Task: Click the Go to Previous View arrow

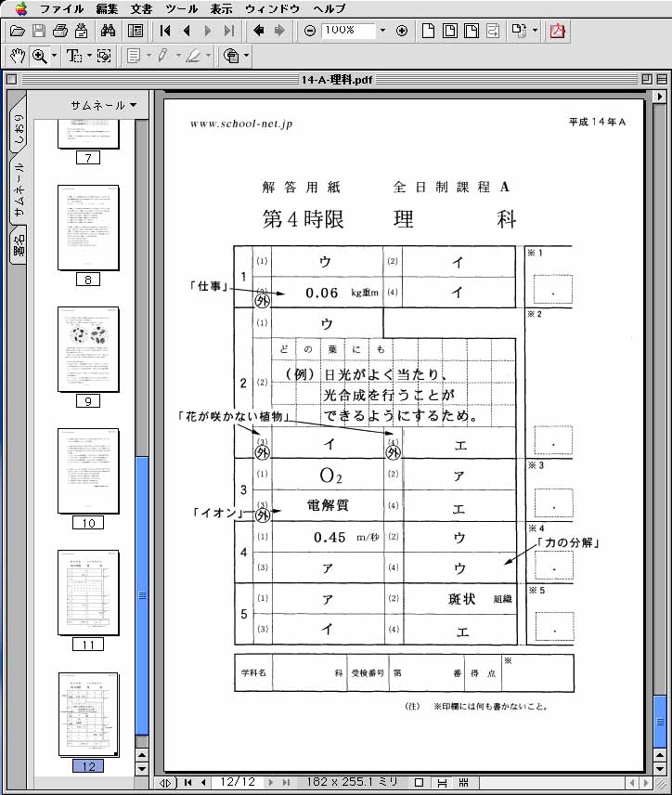Action: (258, 31)
